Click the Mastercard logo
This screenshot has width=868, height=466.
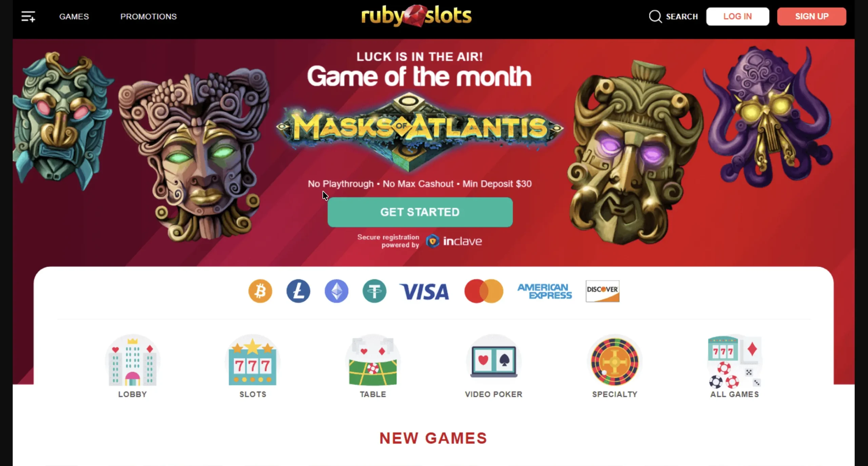click(484, 291)
